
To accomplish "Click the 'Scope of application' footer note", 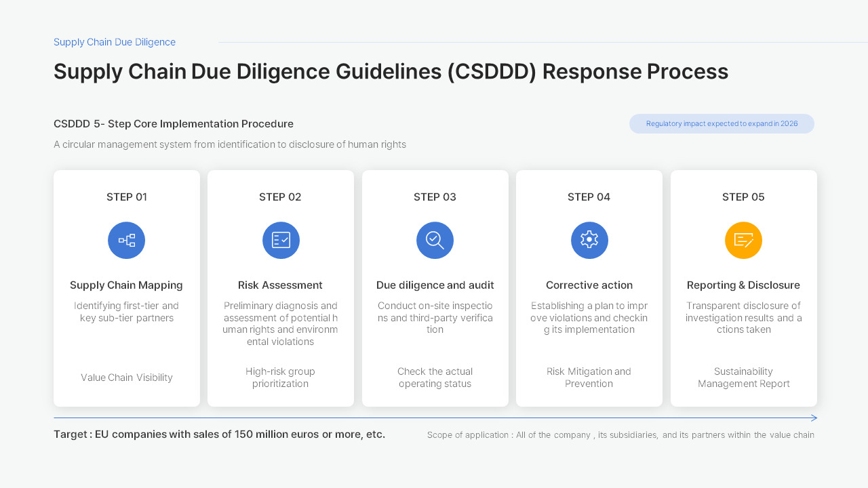I will click(620, 435).
